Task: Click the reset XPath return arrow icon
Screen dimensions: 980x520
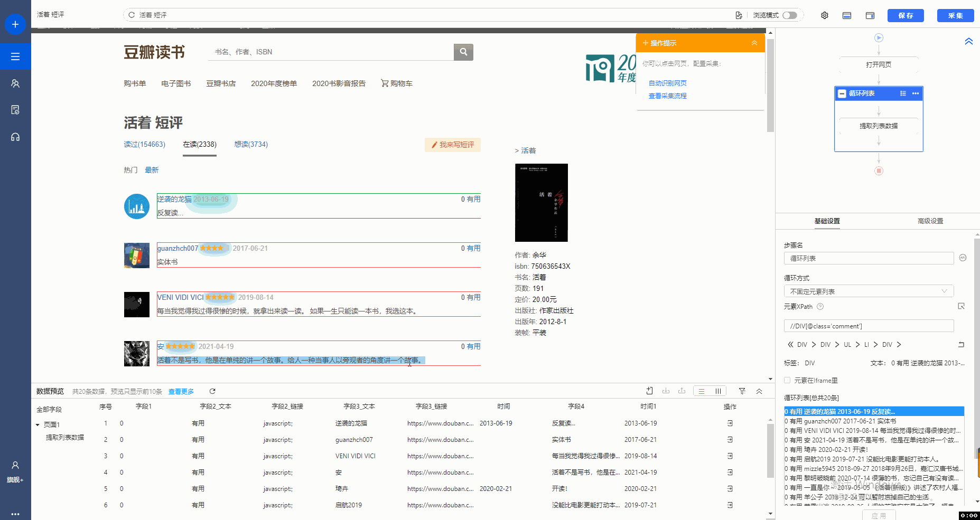Action: tap(961, 344)
